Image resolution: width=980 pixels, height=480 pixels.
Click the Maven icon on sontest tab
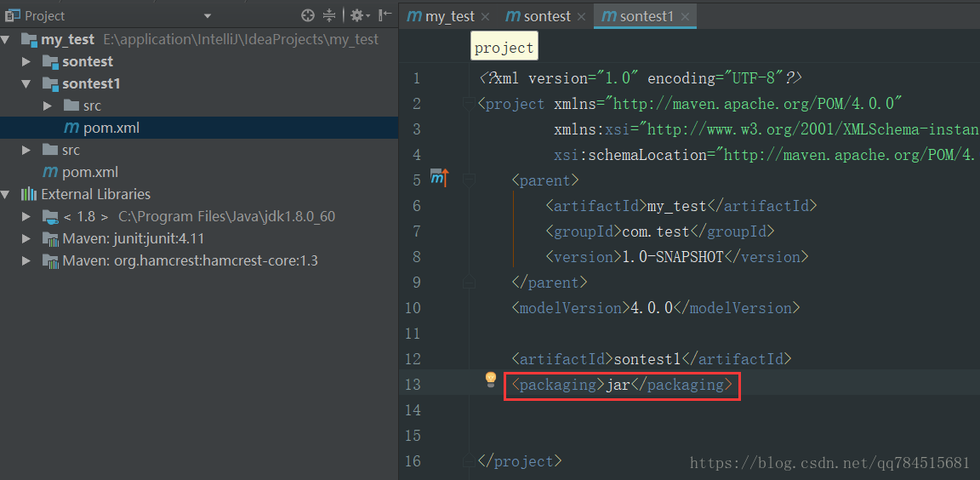pyautogui.click(x=513, y=16)
